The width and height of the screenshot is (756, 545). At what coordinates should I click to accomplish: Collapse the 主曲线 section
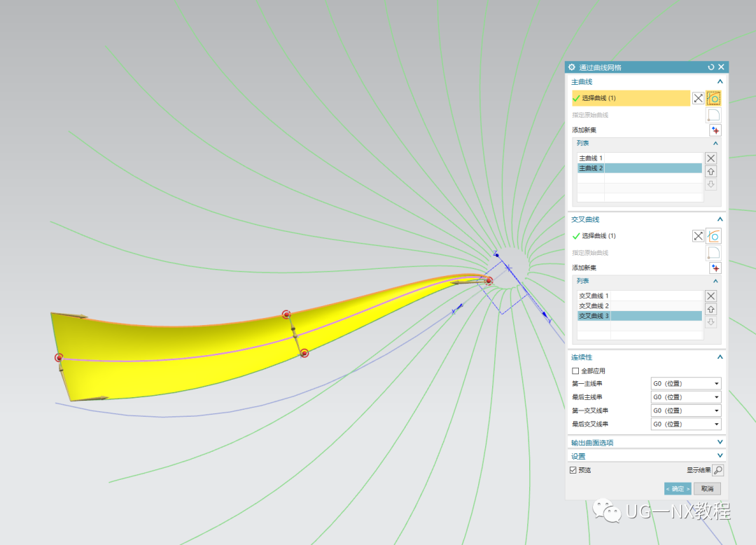720,81
